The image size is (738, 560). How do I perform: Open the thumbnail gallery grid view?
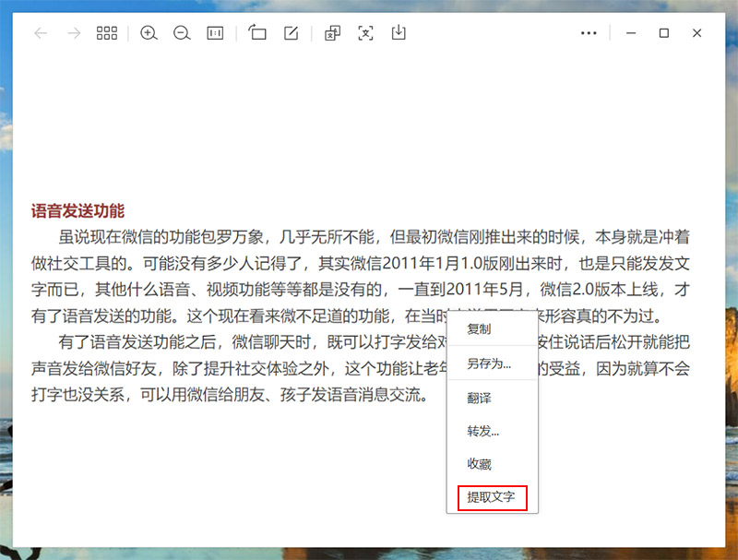(x=105, y=33)
